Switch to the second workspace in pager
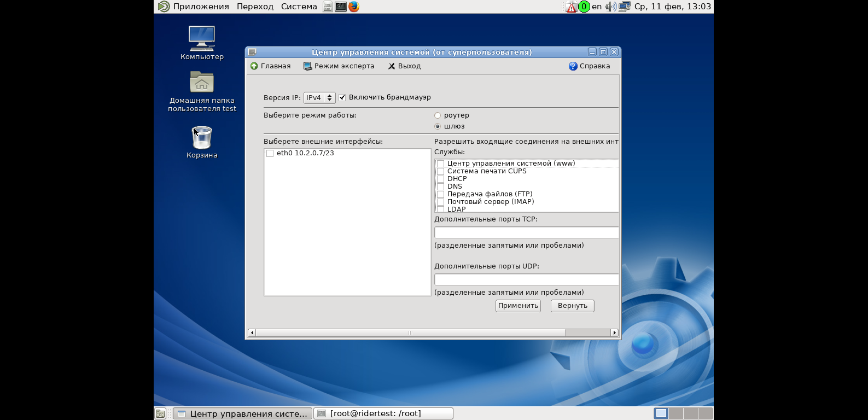 [x=676, y=413]
